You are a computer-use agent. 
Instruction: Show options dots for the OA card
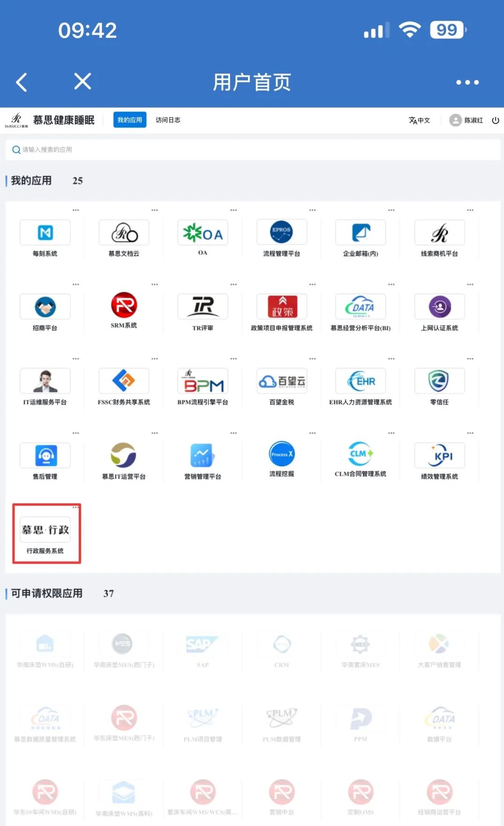click(234, 210)
